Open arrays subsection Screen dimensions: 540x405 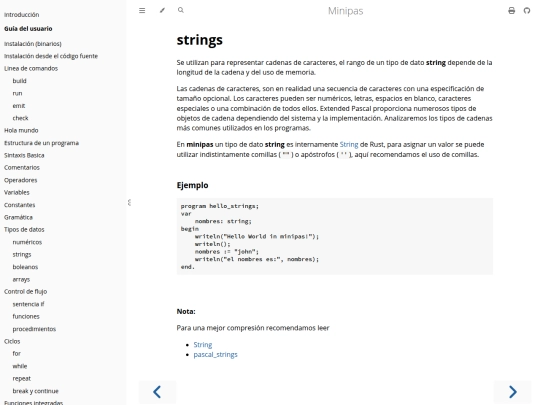pos(21,279)
